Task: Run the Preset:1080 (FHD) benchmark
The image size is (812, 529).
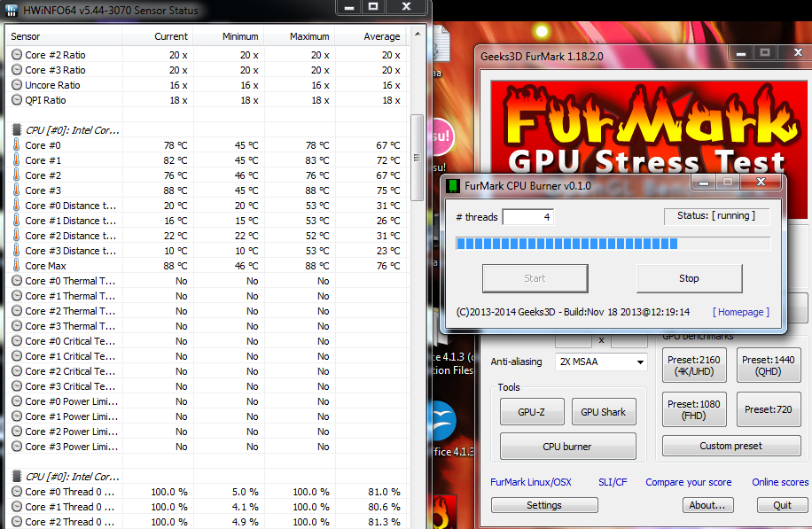Action: tap(694, 409)
